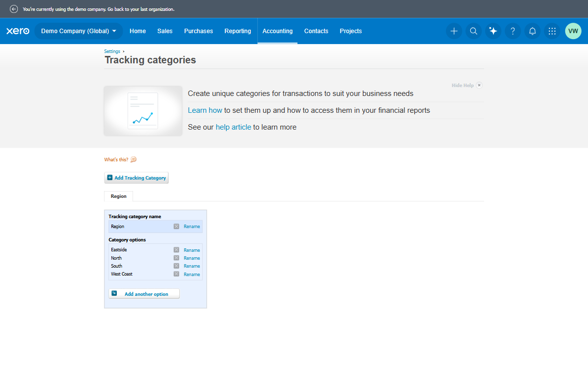The height and width of the screenshot is (374, 588).
Task: Select the West Coast option text
Action: point(121,274)
